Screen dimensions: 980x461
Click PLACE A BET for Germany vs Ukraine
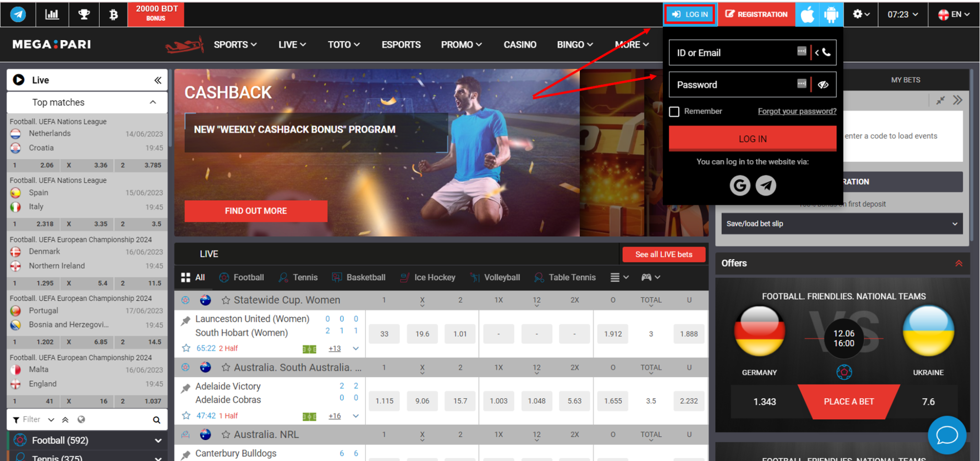[x=849, y=402]
